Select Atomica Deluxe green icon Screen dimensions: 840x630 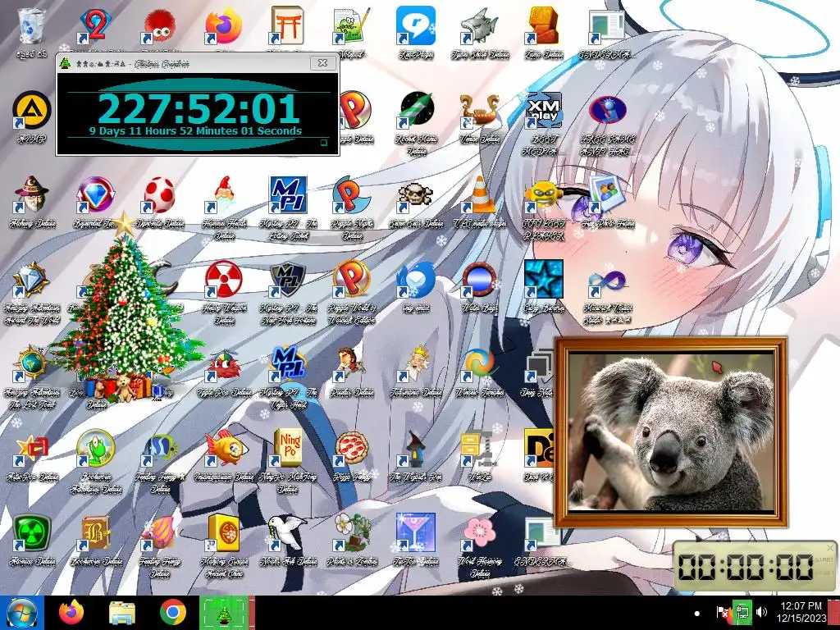(32, 532)
